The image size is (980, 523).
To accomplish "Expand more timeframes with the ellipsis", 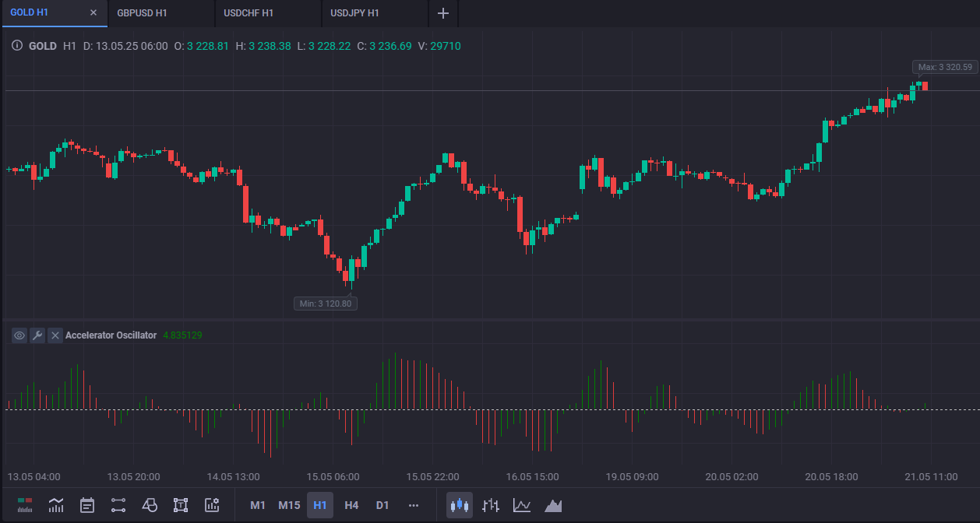I will [x=414, y=505].
